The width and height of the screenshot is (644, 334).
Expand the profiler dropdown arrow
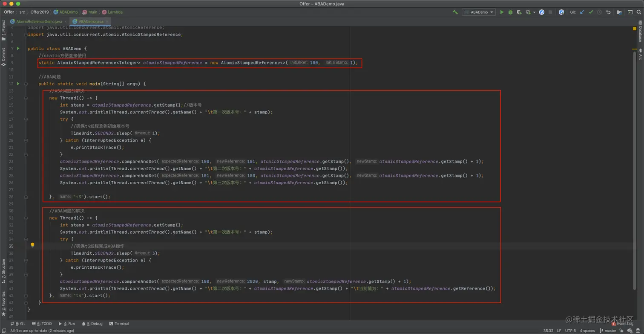[534, 12]
